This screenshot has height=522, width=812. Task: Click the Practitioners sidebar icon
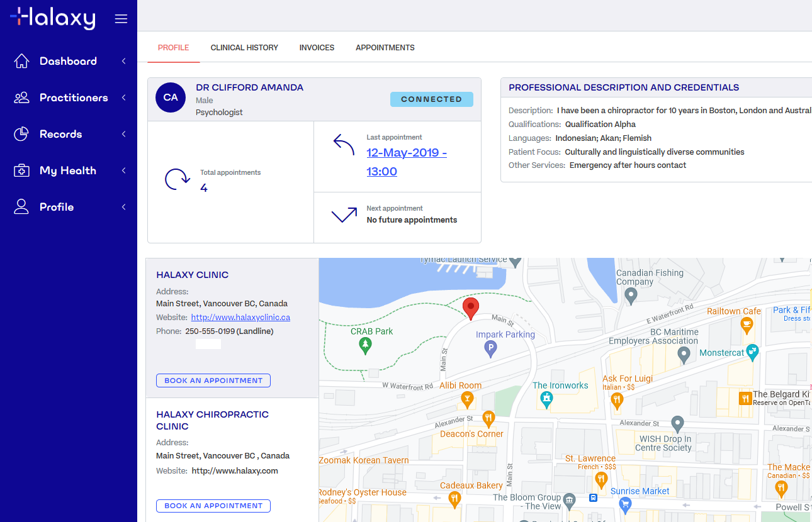tap(21, 97)
